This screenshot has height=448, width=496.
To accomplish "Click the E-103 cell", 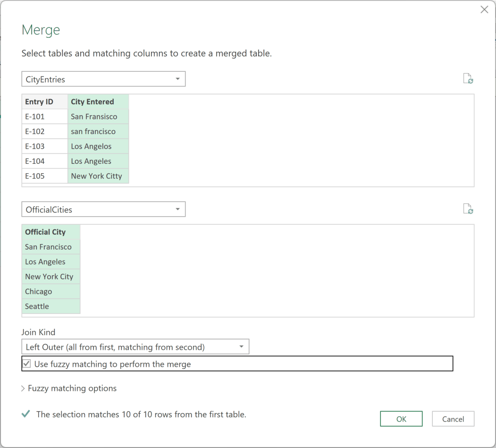I will [45, 146].
